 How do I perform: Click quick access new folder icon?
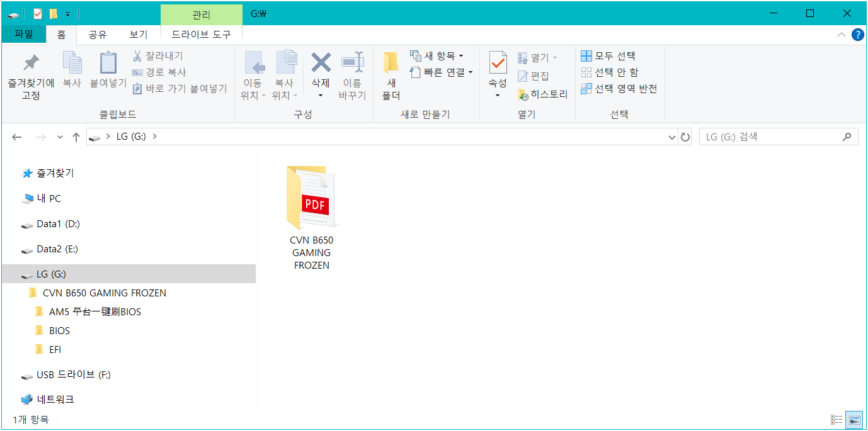[54, 14]
